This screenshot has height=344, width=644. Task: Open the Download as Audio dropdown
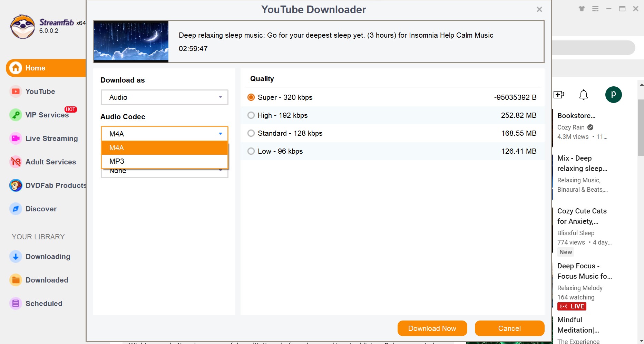click(x=165, y=97)
